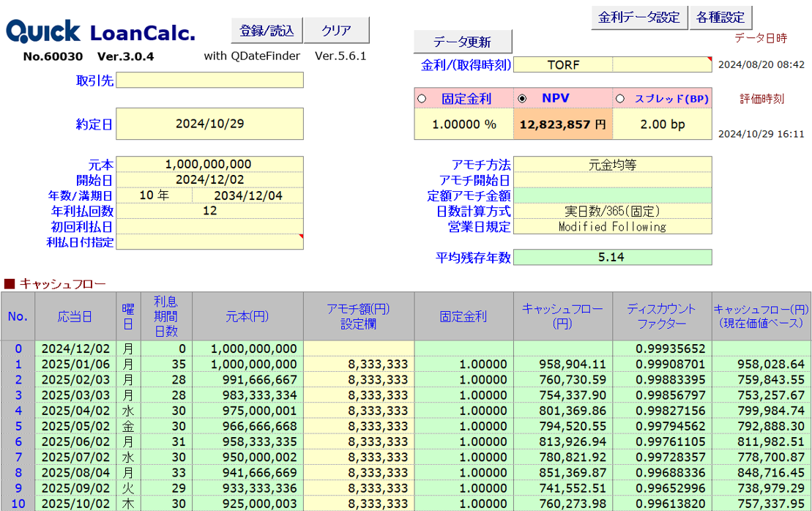This screenshot has width=812, height=511.
Task: Open 営業日規定 Modified Following selector
Action: coord(612,226)
